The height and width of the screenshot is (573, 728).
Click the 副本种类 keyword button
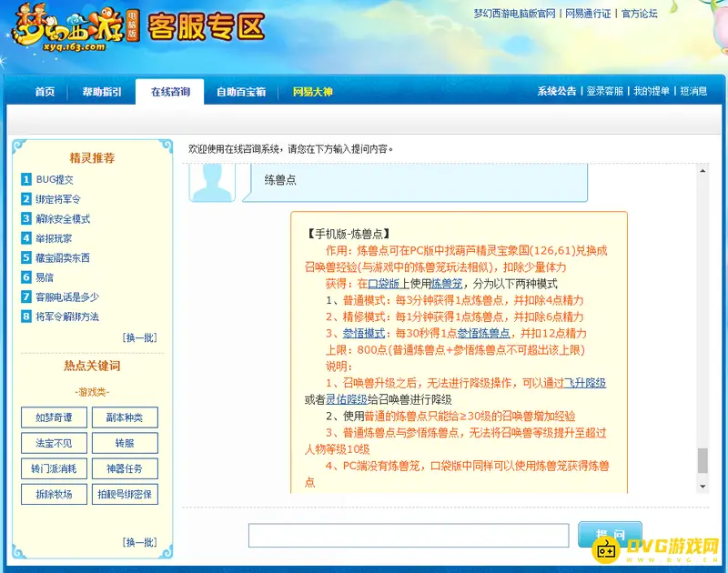(x=125, y=417)
